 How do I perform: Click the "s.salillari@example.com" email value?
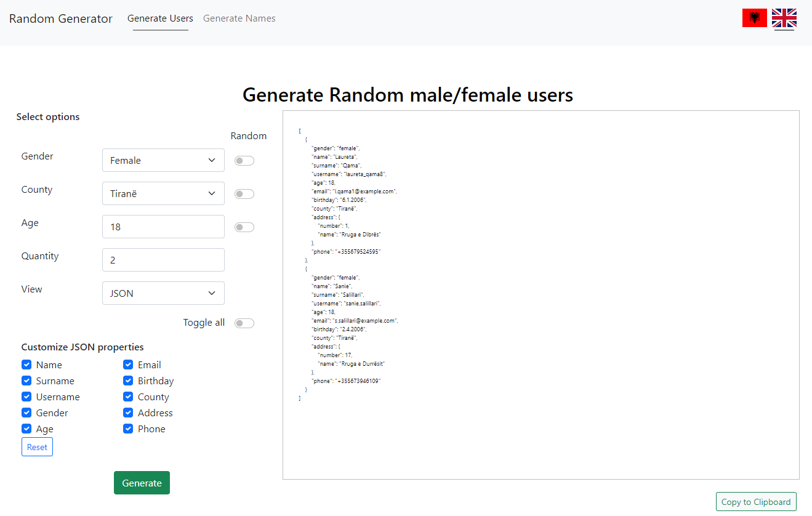pyautogui.click(x=365, y=321)
